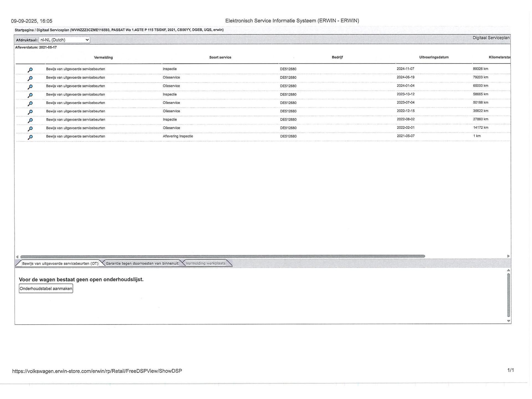
Task: Open the Vermelding werkplaats tab
Action: pyautogui.click(x=206, y=263)
